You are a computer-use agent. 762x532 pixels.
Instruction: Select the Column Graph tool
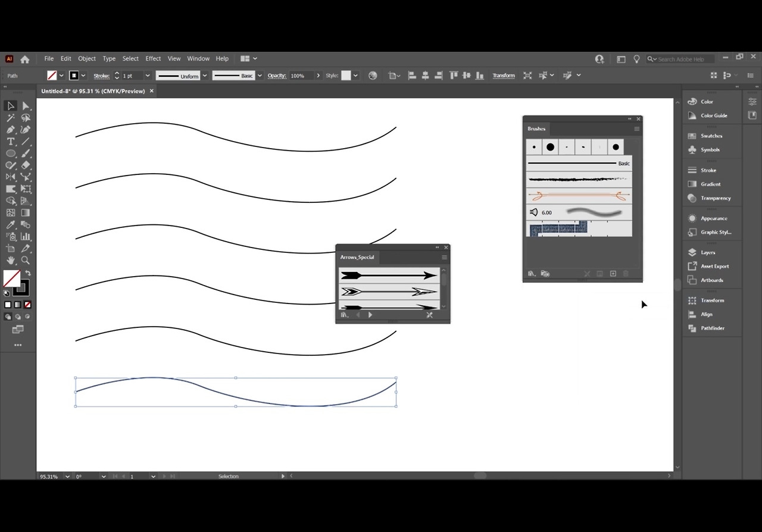point(26,237)
